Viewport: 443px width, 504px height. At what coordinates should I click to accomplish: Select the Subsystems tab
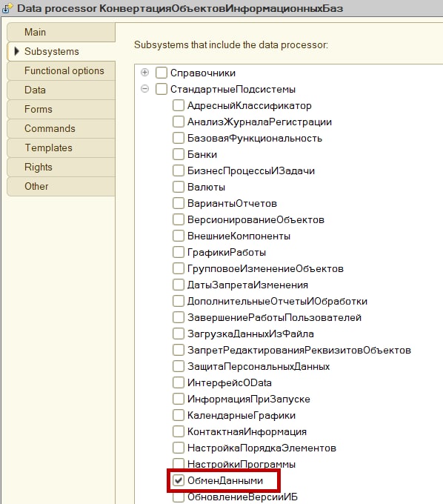[61, 51]
